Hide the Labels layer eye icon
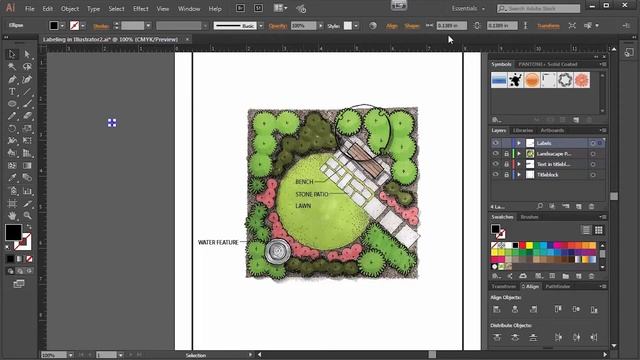The height and width of the screenshot is (360, 640). tap(496, 143)
